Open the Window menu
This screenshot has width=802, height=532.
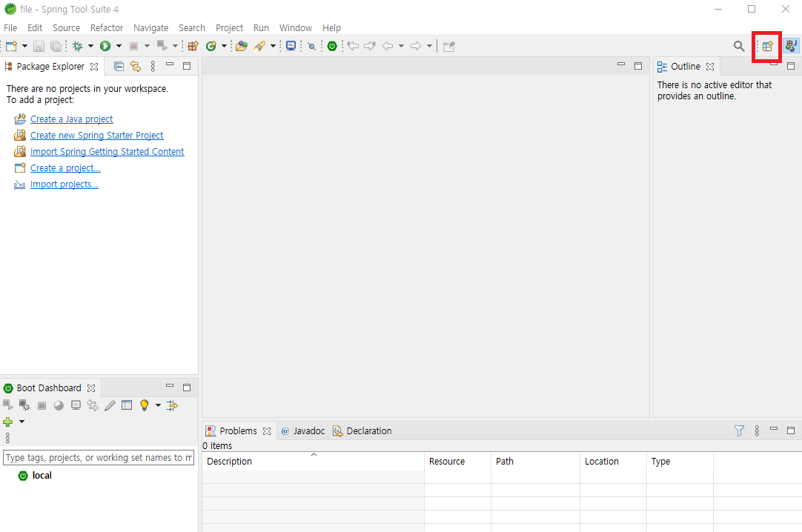click(296, 27)
